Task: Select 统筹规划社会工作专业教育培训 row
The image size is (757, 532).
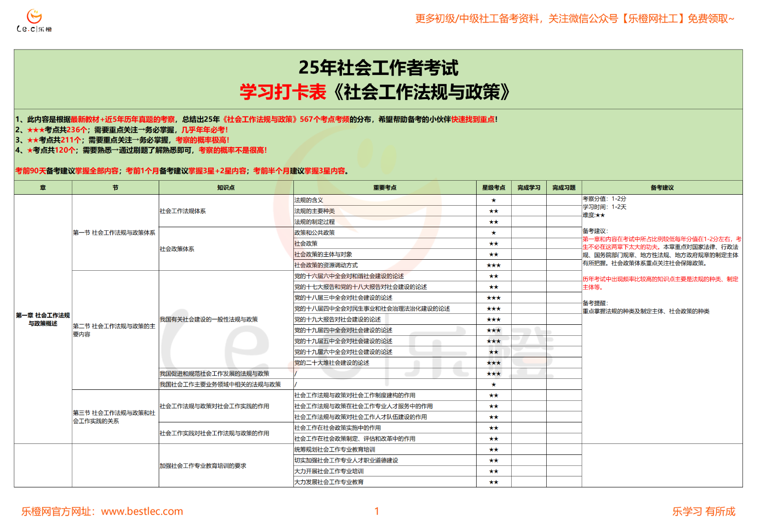Action: 385,449
